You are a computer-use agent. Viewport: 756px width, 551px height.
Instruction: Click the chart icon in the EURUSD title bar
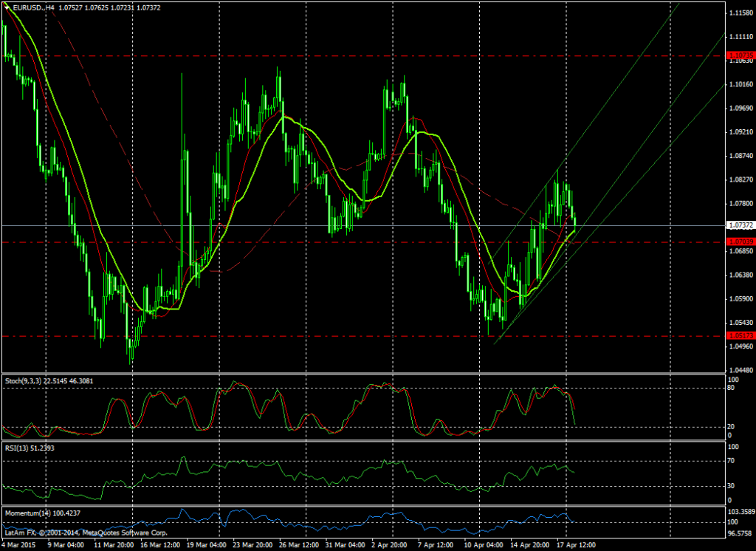pyautogui.click(x=8, y=8)
